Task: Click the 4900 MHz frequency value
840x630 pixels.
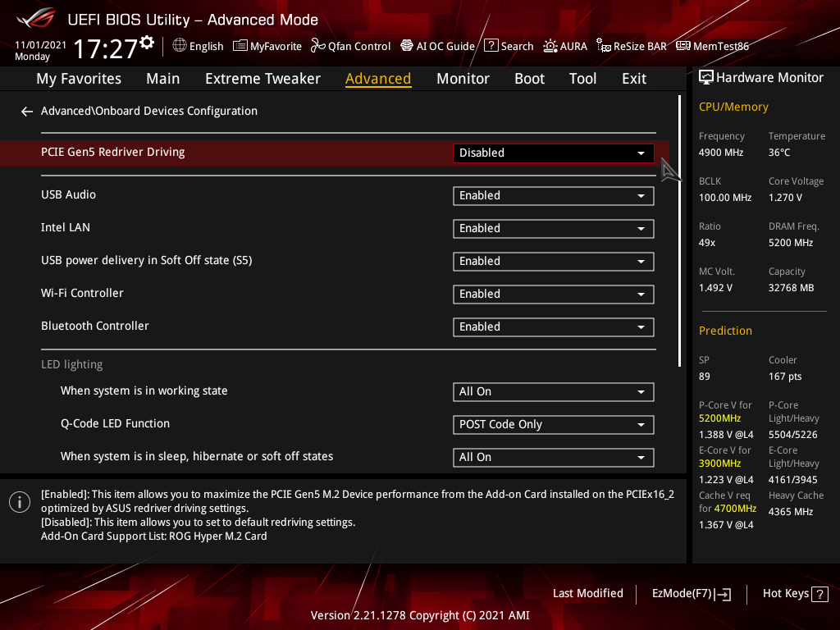Action: [721, 153]
